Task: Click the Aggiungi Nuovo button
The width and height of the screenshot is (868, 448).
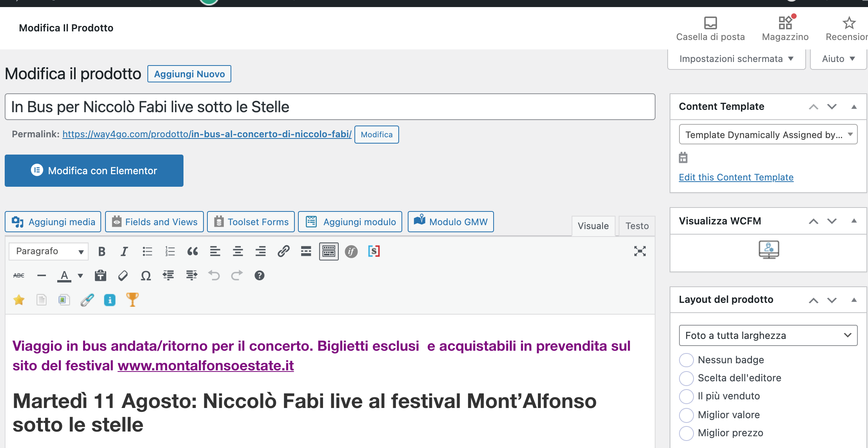Action: tap(189, 74)
